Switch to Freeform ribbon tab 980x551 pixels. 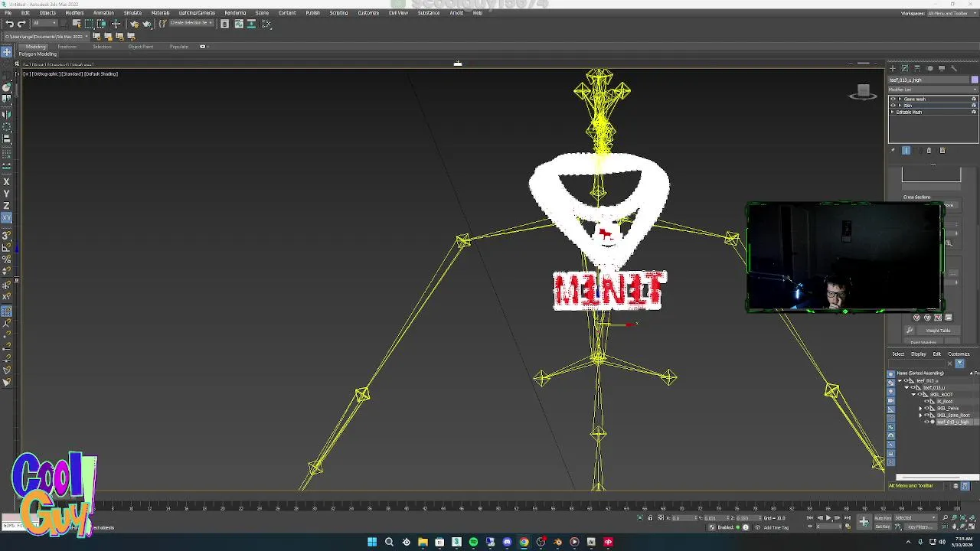[67, 47]
